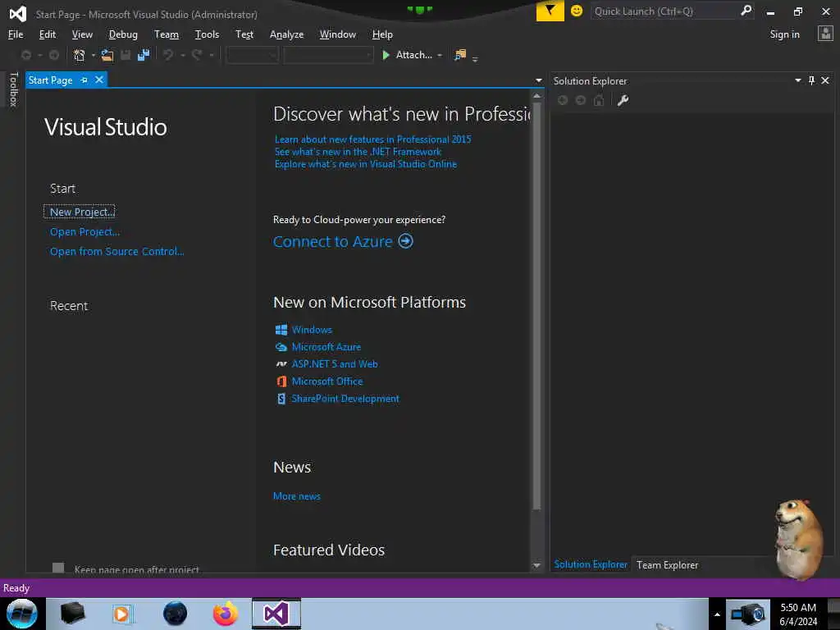Screen dimensions: 840x630
Task: Switch to the Solution Explorer bottom tab
Action: point(591,564)
